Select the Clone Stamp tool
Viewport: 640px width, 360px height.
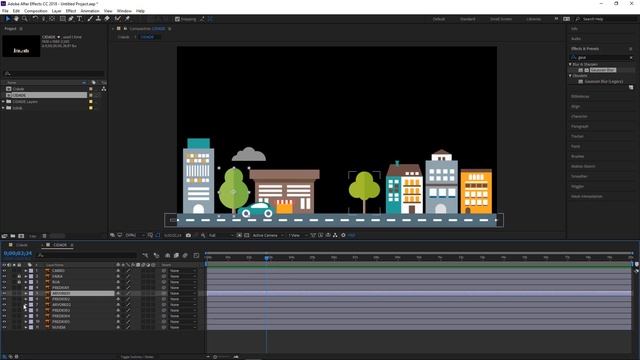(x=98, y=19)
